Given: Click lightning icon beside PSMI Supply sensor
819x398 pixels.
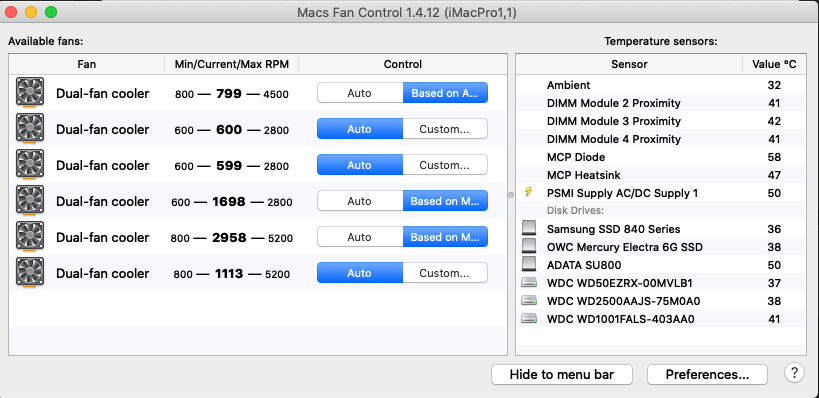Looking at the screenshot, I should tap(529, 192).
